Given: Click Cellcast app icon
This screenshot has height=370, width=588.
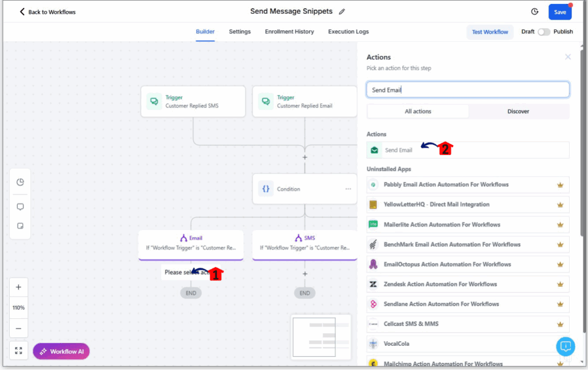Looking at the screenshot, I should 373,324.
